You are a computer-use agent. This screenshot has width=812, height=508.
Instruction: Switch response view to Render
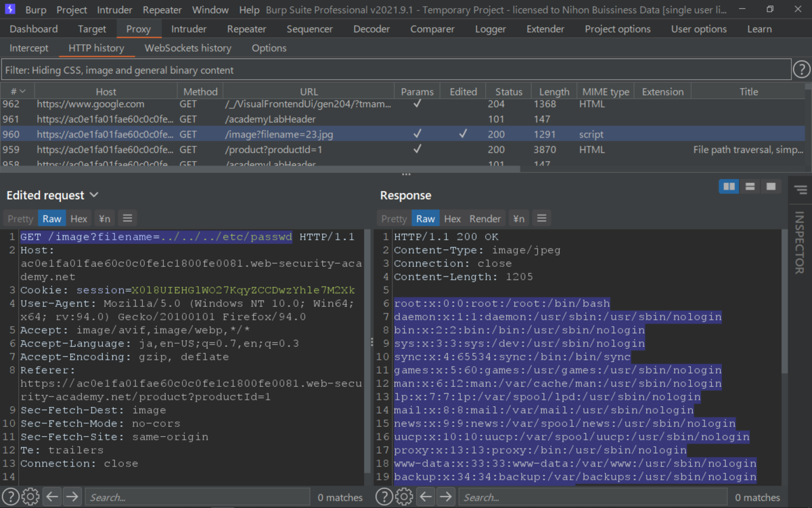[485, 218]
